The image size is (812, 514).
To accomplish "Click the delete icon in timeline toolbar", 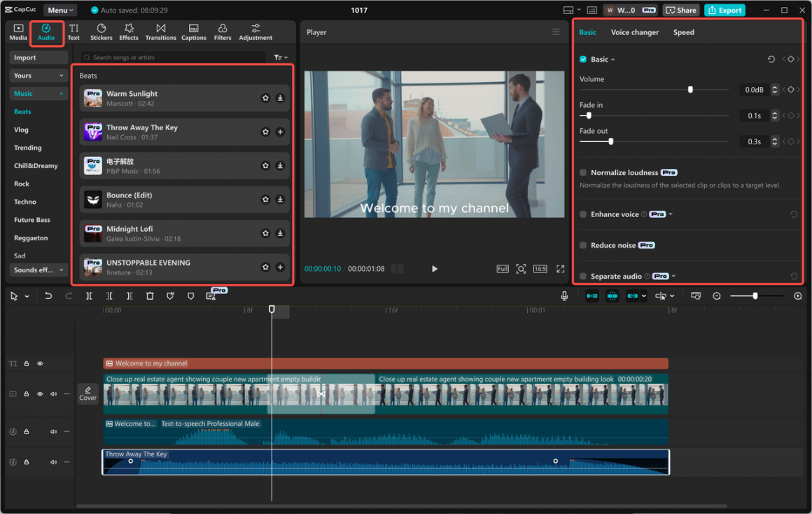I will point(150,296).
